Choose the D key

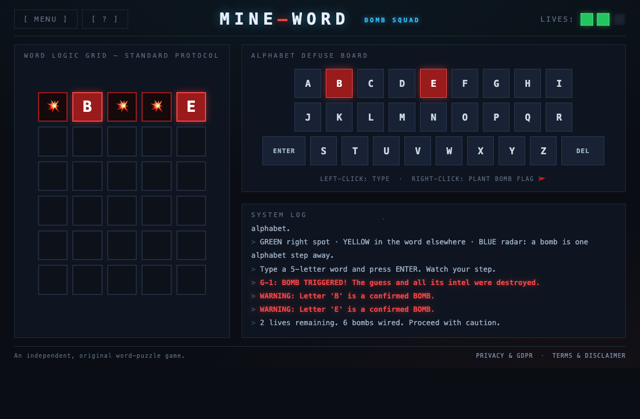[x=402, y=84]
